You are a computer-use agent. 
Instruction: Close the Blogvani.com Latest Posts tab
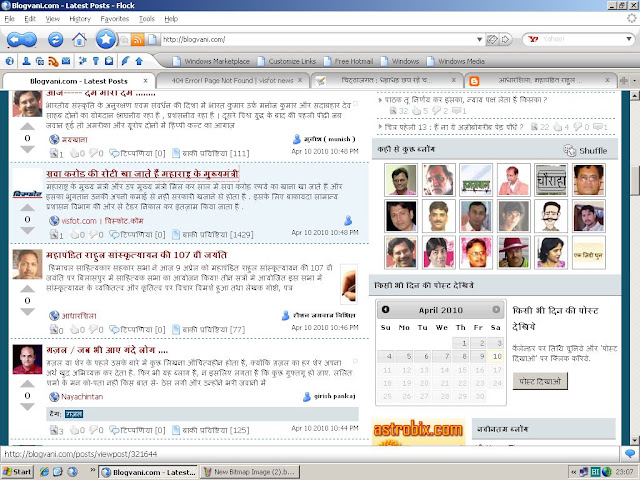coord(145,80)
